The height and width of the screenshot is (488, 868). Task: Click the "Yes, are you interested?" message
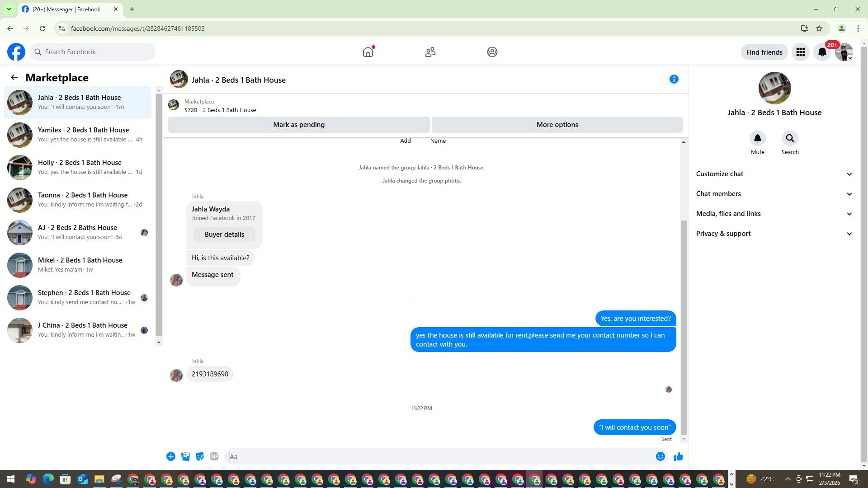pos(636,319)
